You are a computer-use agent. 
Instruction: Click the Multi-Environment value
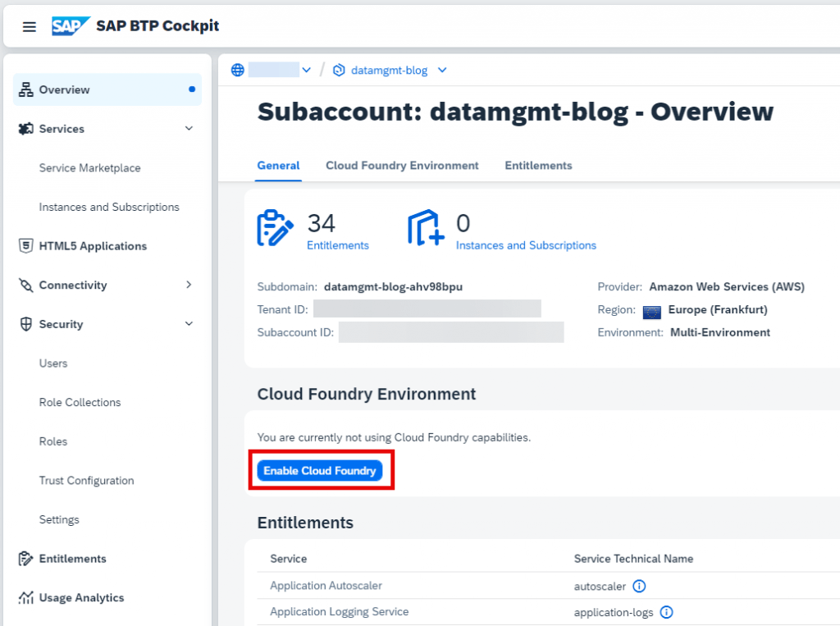(720, 332)
